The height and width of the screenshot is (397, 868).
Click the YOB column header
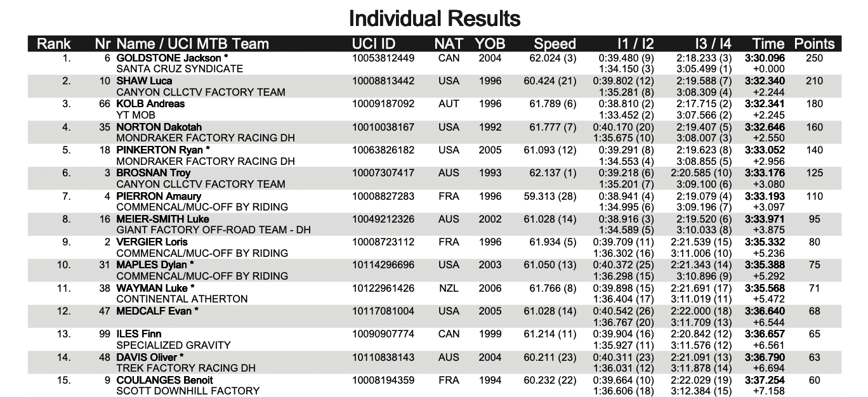pyautogui.click(x=490, y=44)
